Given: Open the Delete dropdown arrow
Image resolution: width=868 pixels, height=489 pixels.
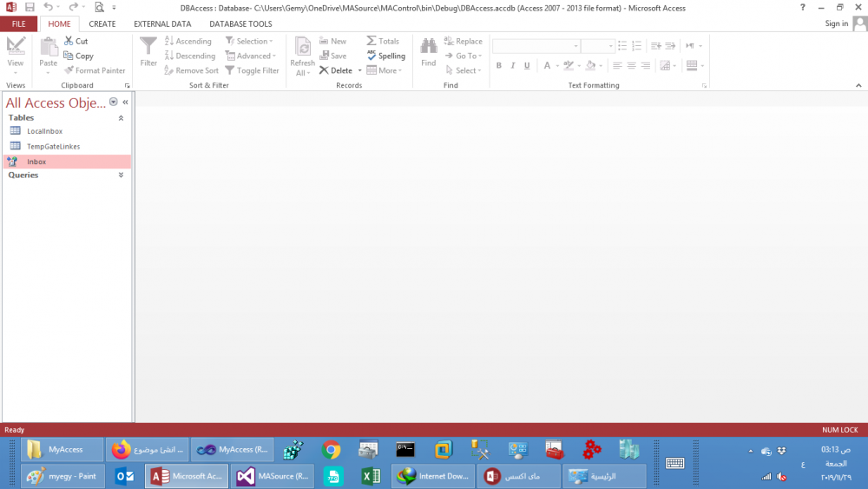Looking at the screenshot, I should [x=360, y=70].
